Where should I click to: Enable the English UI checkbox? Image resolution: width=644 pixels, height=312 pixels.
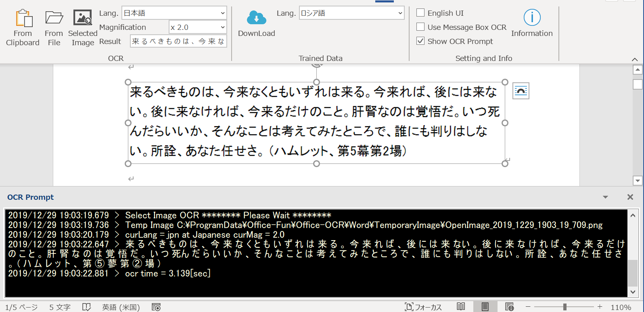[x=420, y=13]
